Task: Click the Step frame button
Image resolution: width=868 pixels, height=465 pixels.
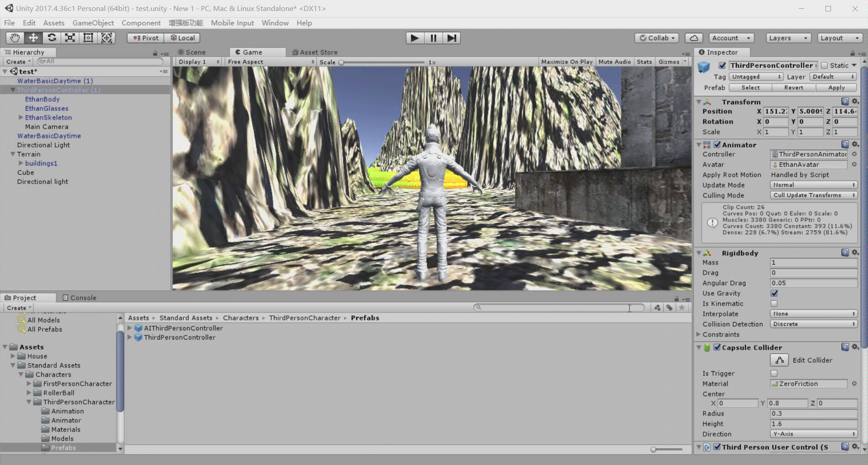Action: click(x=452, y=38)
